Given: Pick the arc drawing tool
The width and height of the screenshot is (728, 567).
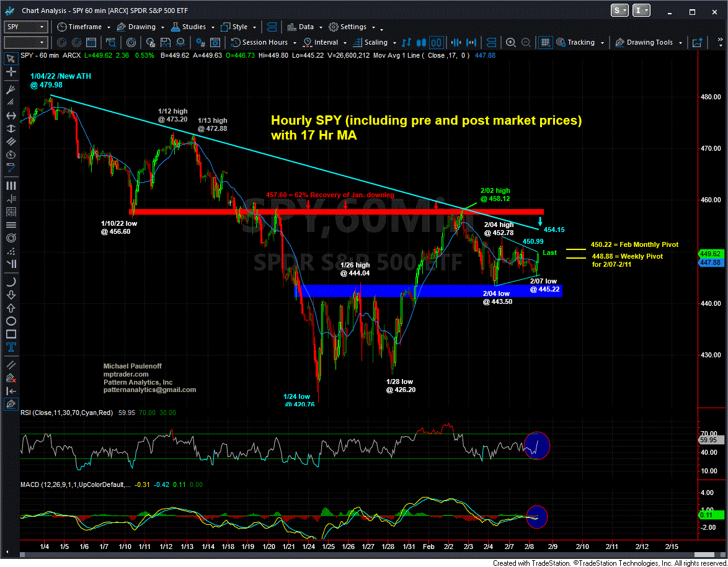Looking at the screenshot, I should point(11,282).
